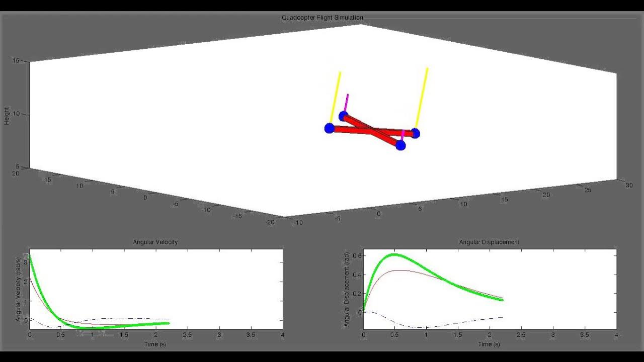Click the "-15" tick label in 3D plot
644x362 pixels.
pos(238,216)
